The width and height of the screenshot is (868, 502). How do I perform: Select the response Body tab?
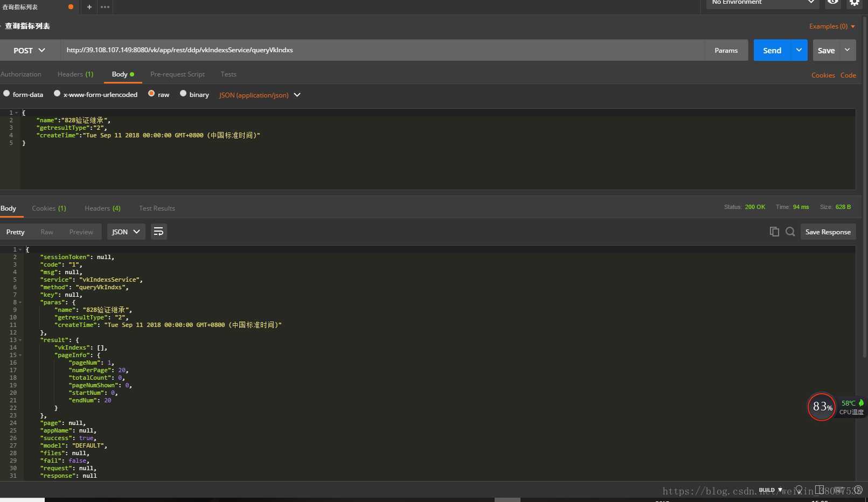pyautogui.click(x=9, y=208)
